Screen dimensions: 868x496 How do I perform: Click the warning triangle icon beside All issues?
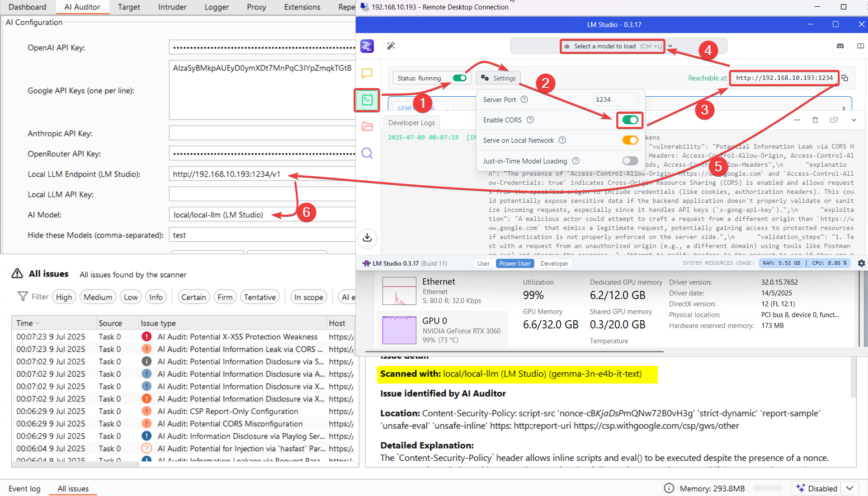pyautogui.click(x=17, y=273)
